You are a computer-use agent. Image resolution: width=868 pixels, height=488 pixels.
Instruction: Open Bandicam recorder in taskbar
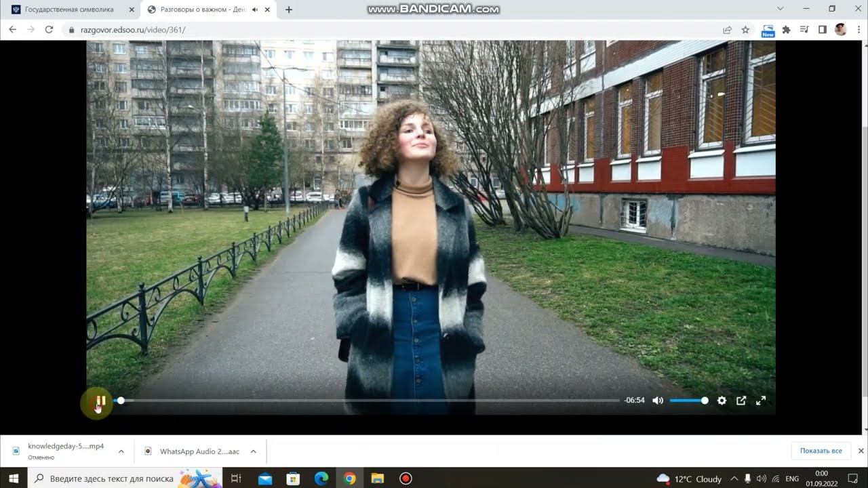[406, 479]
